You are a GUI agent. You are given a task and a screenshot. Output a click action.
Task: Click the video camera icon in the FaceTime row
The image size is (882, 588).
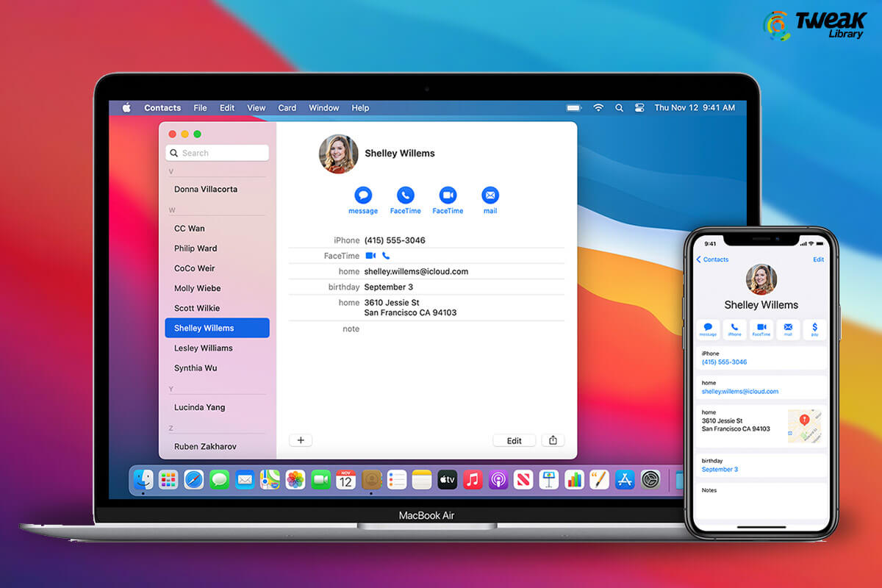click(372, 256)
